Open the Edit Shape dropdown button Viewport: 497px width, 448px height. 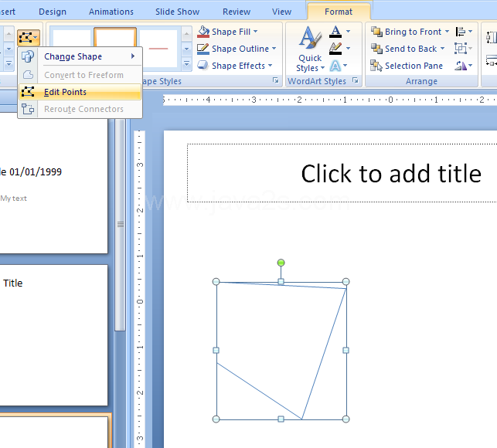pos(28,38)
